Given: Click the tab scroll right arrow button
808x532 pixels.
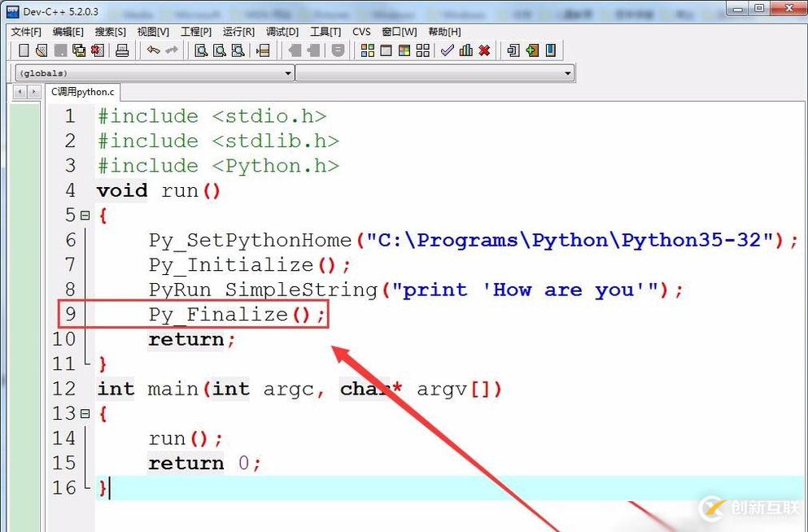Looking at the screenshot, I should [x=33, y=92].
